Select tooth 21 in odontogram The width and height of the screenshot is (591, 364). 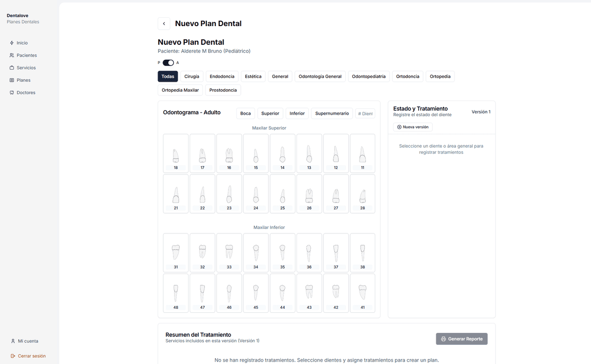point(176,194)
